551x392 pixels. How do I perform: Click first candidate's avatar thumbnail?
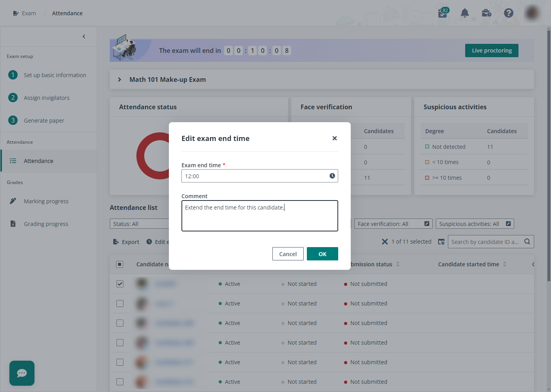pyautogui.click(x=142, y=284)
